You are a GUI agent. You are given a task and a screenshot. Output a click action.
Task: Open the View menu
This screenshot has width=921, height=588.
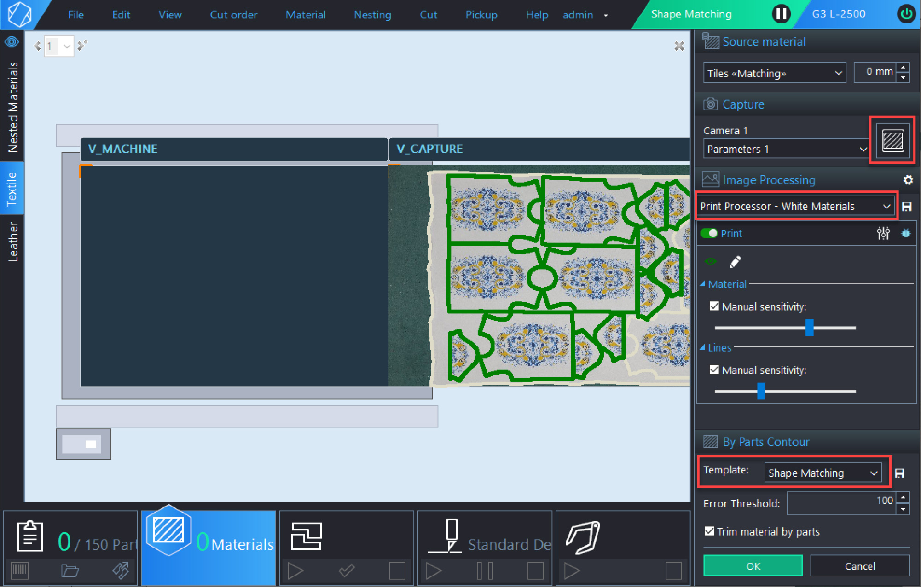coord(170,15)
